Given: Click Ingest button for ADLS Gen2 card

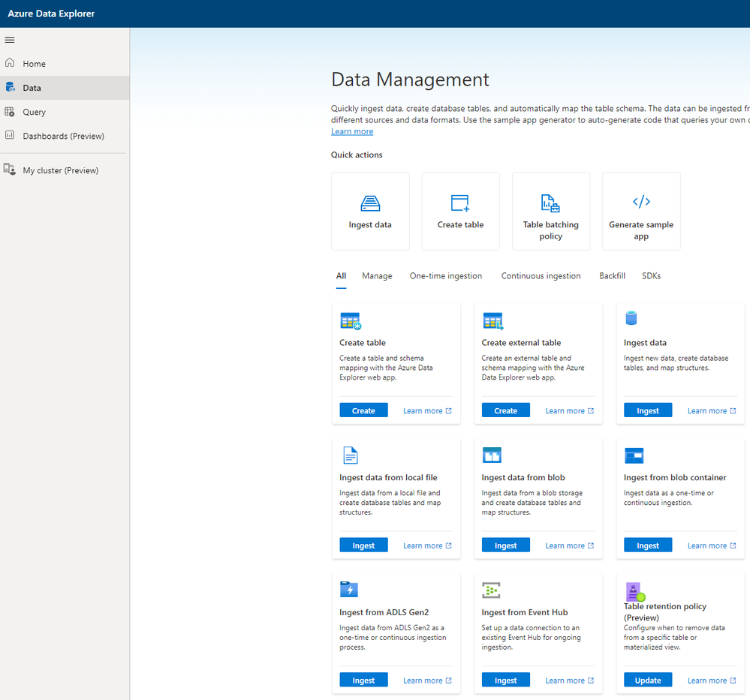Looking at the screenshot, I should (x=363, y=680).
